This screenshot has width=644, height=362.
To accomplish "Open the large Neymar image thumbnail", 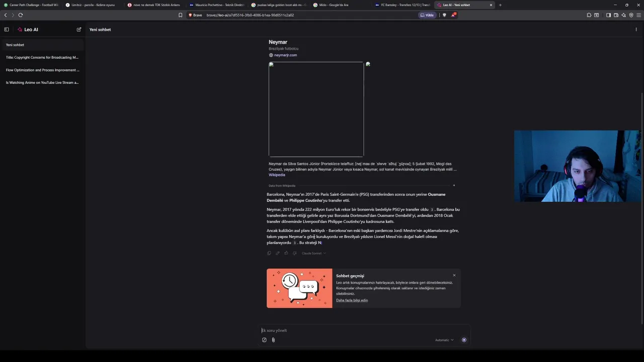I will pos(316,109).
